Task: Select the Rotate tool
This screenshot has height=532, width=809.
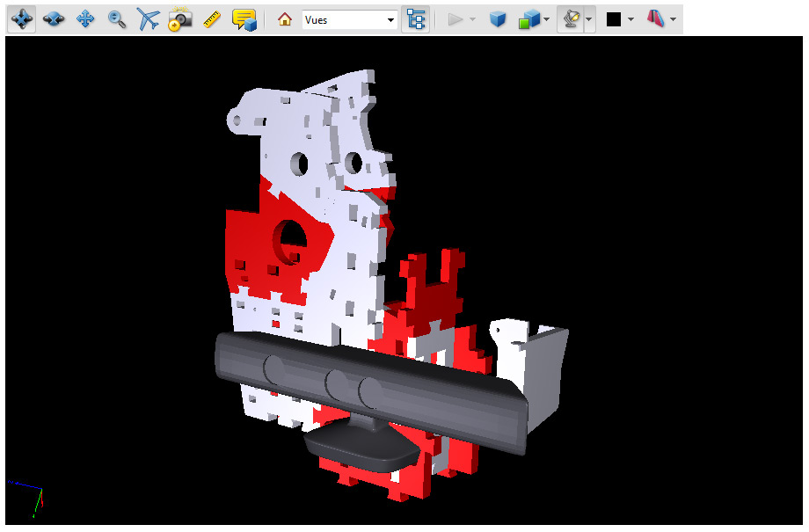Action: tap(22, 19)
